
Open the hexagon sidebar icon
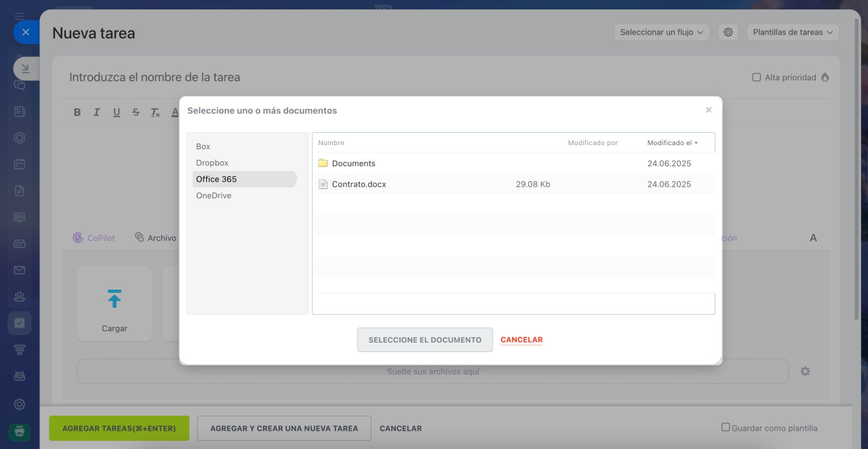coord(20,138)
